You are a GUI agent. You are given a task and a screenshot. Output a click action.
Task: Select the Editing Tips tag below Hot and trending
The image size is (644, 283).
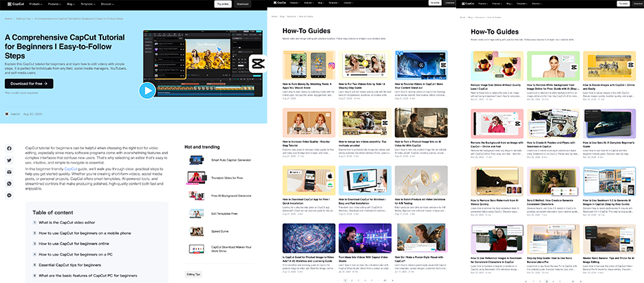tap(193, 274)
